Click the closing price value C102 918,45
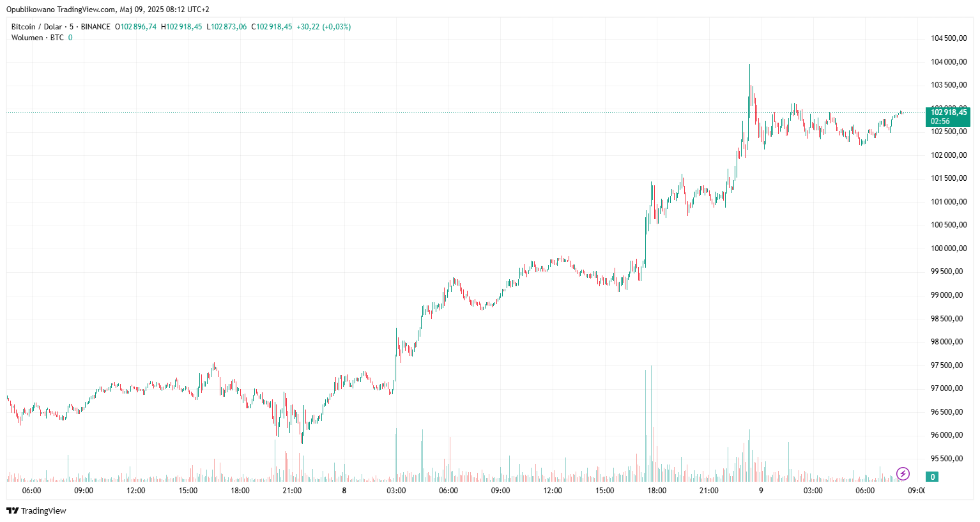The width and height of the screenshot is (980, 522). pos(272,27)
